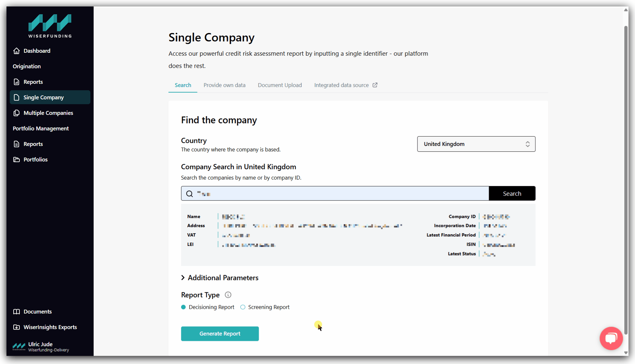635x364 pixels.
Task: Click the black Search button
Action: coord(512,193)
